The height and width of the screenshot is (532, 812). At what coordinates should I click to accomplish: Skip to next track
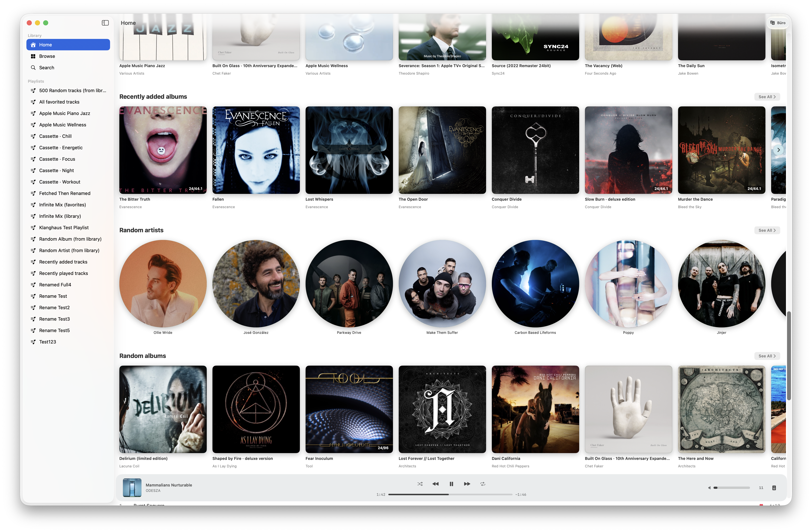click(x=467, y=484)
